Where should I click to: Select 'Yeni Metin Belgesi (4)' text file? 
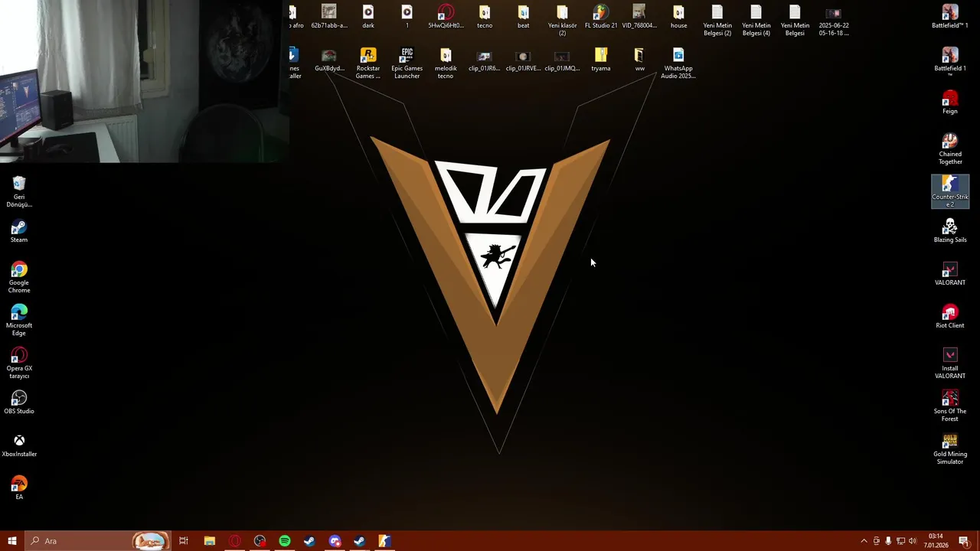756,20
